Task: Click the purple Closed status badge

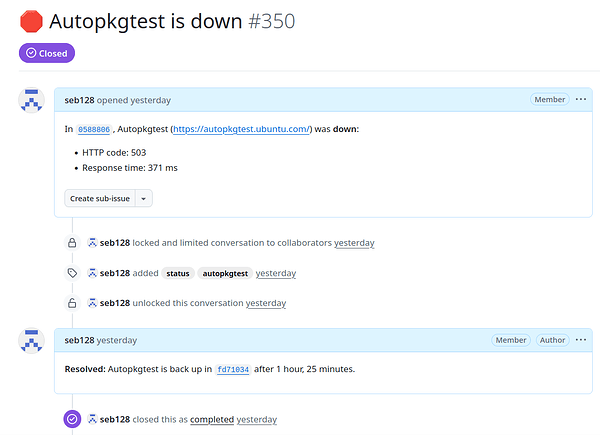Action: click(x=46, y=53)
